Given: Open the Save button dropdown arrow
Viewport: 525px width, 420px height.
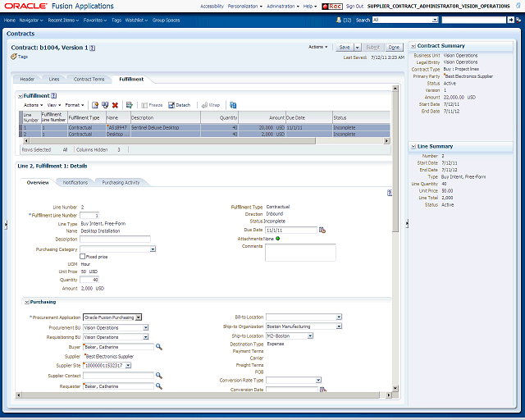Looking at the screenshot, I should pyautogui.click(x=357, y=48).
